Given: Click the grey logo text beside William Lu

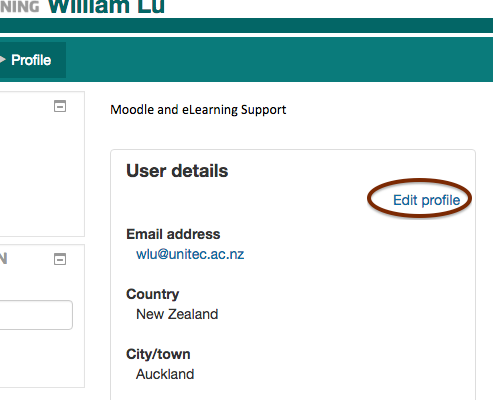Looking at the screenshot, I should pyautogui.click(x=20, y=6).
